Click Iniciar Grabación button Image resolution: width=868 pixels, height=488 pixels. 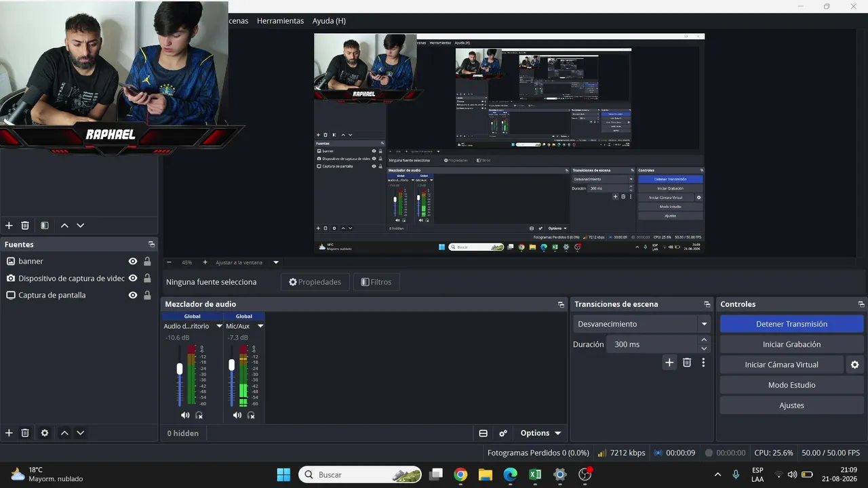point(791,344)
